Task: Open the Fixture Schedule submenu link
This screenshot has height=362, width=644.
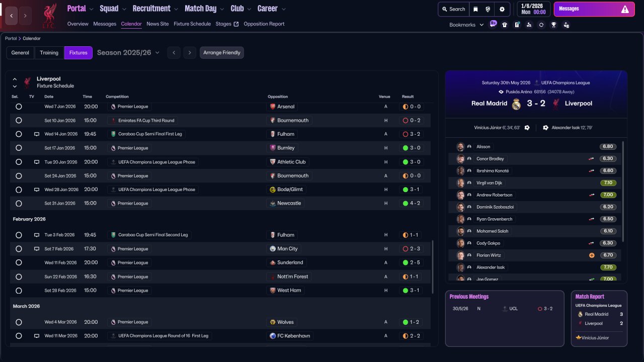Action: pyautogui.click(x=192, y=24)
